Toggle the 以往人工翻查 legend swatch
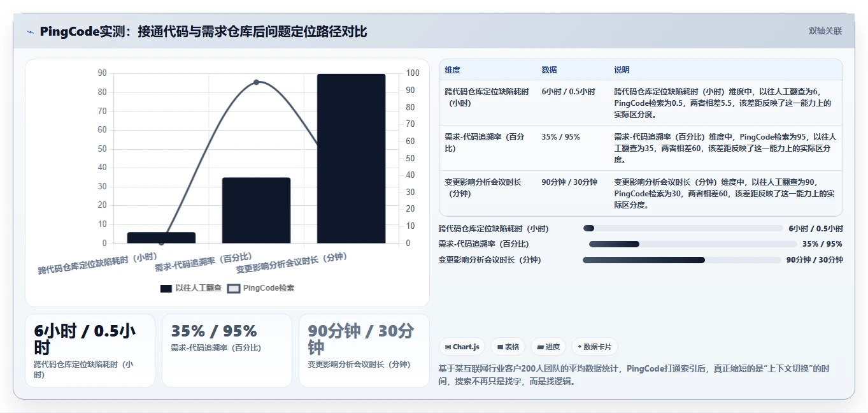Screen dimensions: 868x413 (166, 289)
